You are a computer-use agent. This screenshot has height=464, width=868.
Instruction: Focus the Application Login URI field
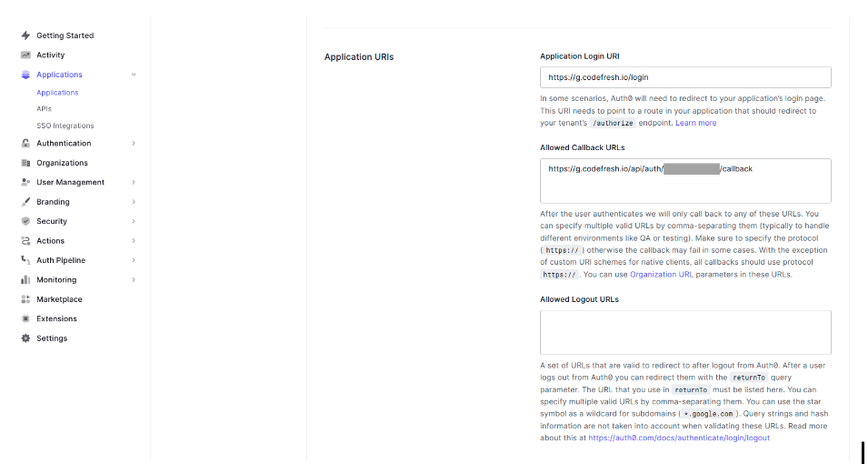tap(685, 77)
